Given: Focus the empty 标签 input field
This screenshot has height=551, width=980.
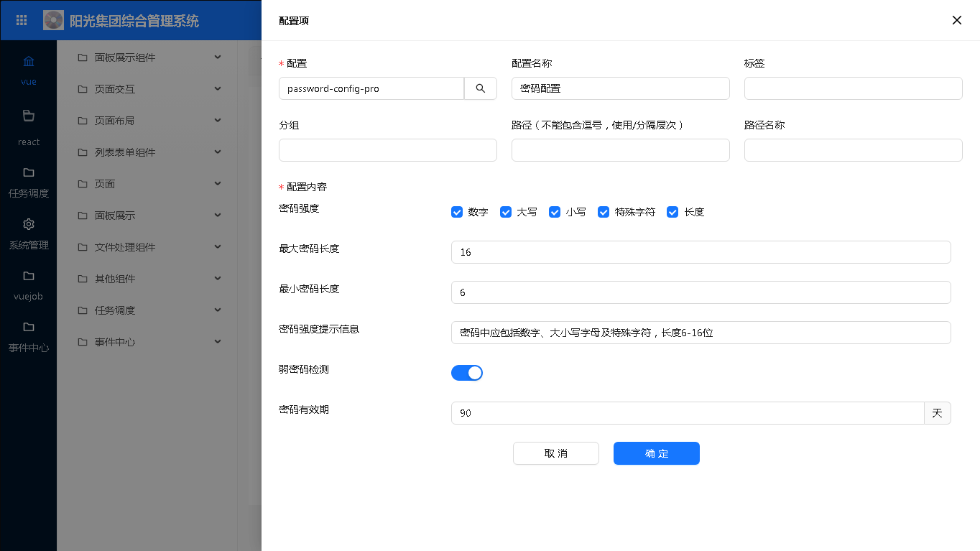Looking at the screenshot, I should (x=854, y=88).
